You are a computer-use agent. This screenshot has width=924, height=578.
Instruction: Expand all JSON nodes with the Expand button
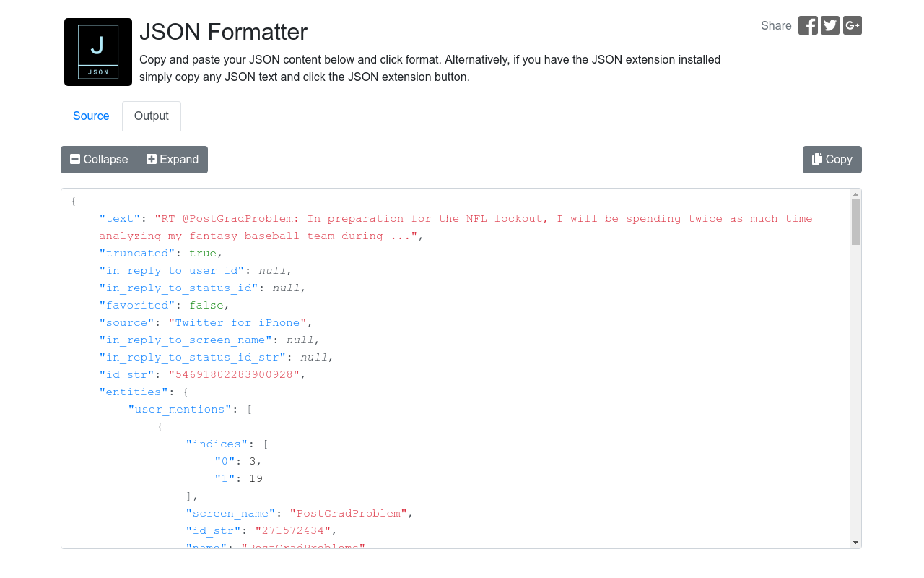click(x=172, y=159)
